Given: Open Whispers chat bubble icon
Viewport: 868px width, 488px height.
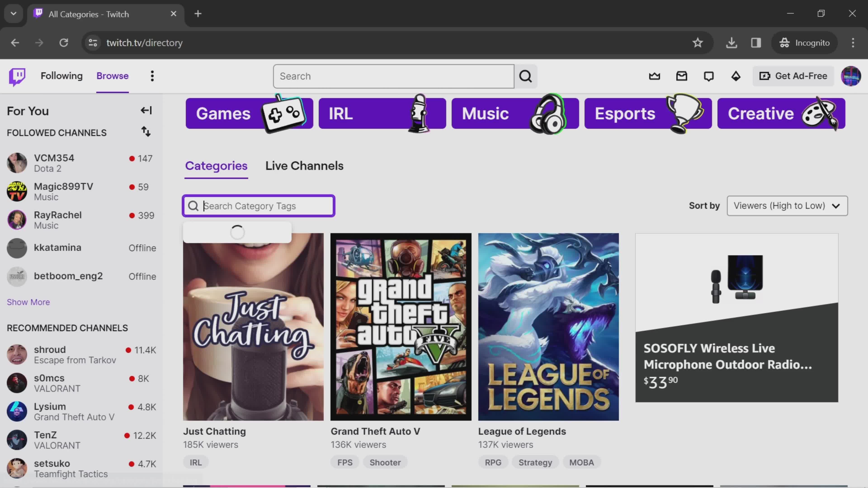Looking at the screenshot, I should pos(709,76).
